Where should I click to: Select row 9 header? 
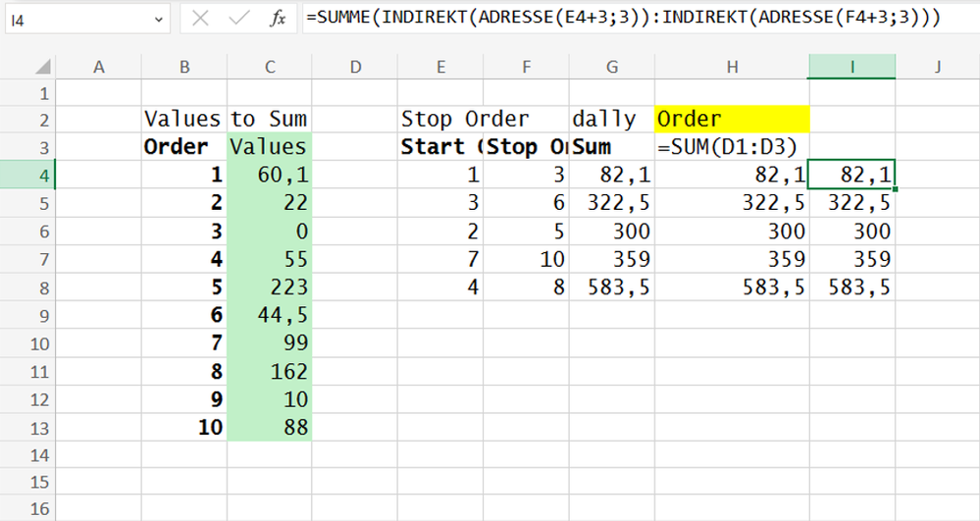pyautogui.click(x=28, y=315)
